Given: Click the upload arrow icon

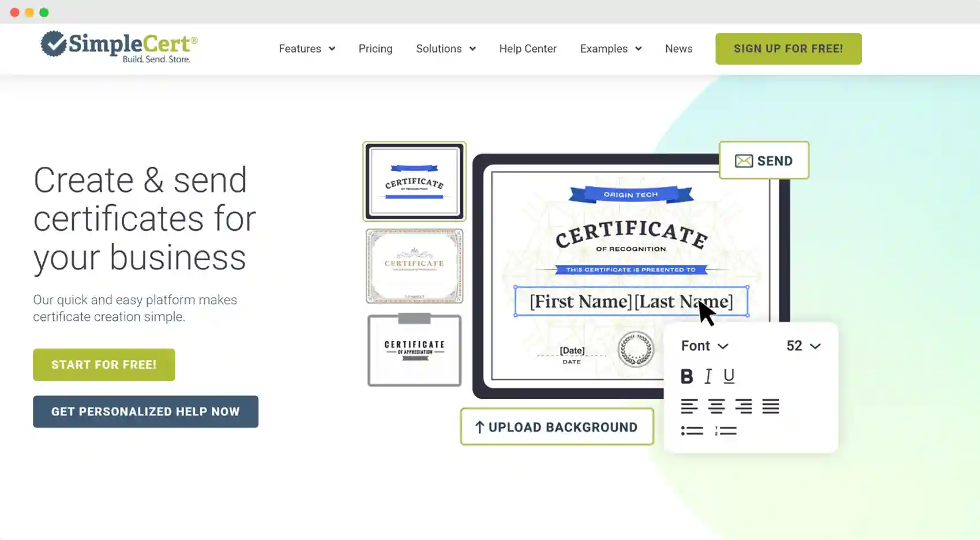Looking at the screenshot, I should (479, 427).
